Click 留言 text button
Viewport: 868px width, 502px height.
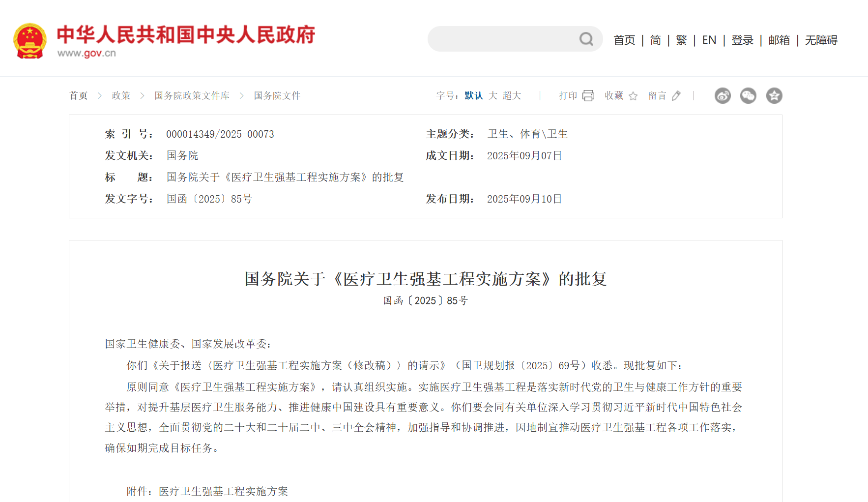tap(657, 95)
